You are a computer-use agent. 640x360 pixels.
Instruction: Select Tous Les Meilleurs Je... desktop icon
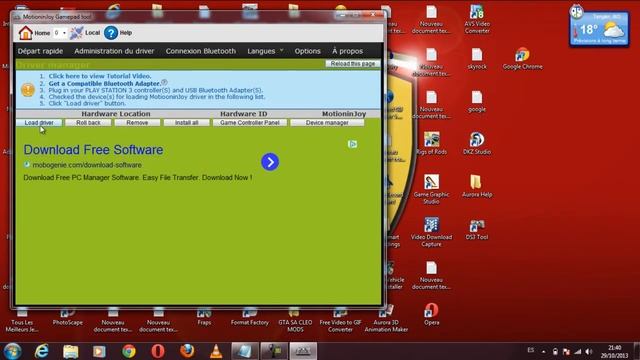click(22, 318)
